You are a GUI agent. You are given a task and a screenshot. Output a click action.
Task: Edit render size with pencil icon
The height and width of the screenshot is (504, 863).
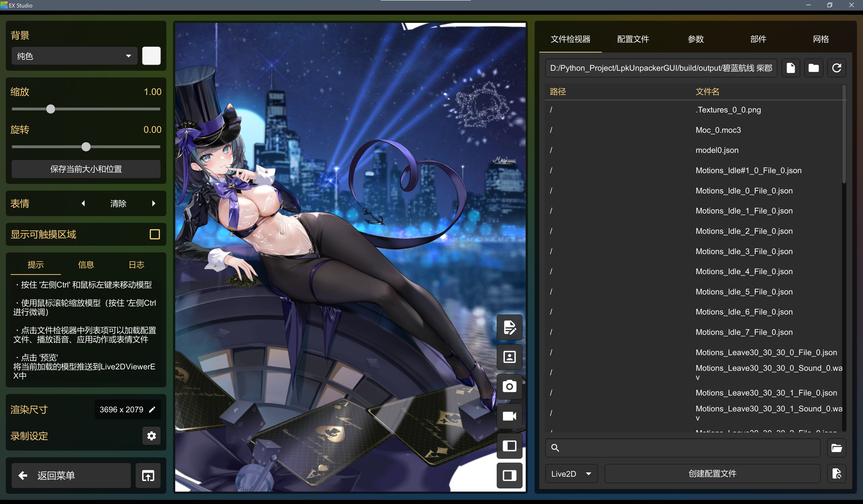(152, 409)
